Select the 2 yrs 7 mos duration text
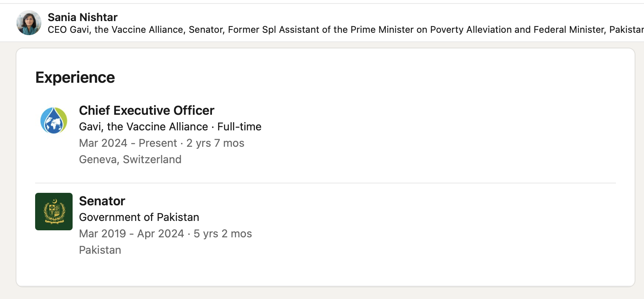644x299 pixels. [x=215, y=143]
